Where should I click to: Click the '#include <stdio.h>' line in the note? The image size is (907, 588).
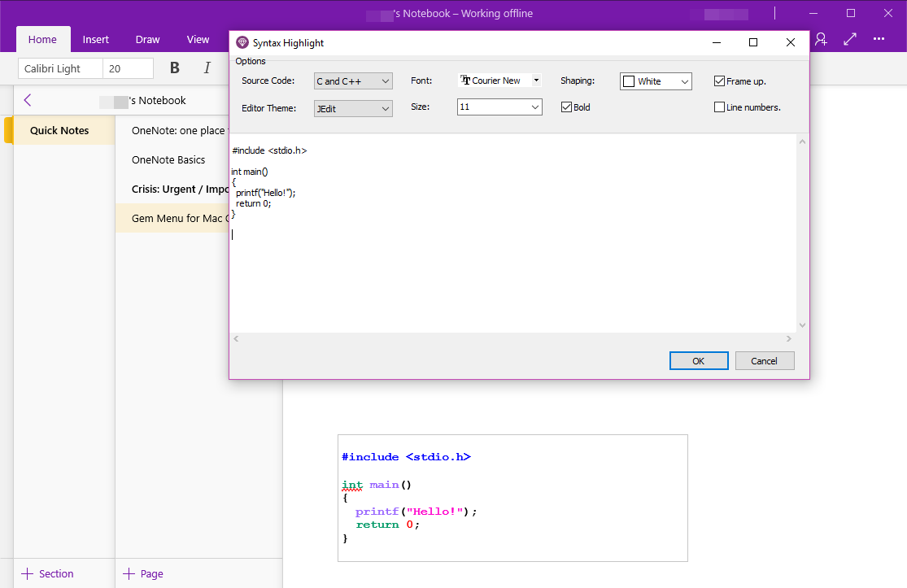tap(406, 457)
